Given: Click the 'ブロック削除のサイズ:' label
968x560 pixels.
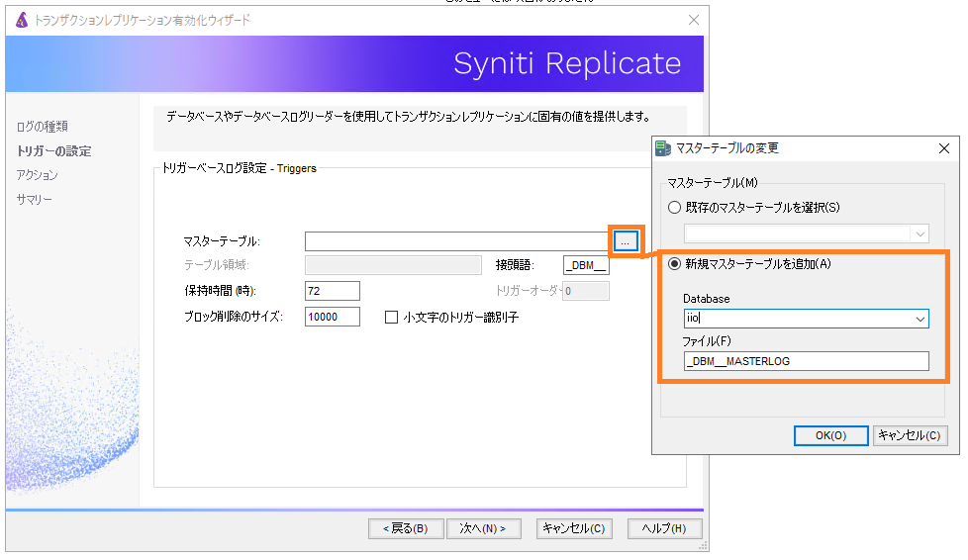Looking at the screenshot, I should (x=234, y=317).
